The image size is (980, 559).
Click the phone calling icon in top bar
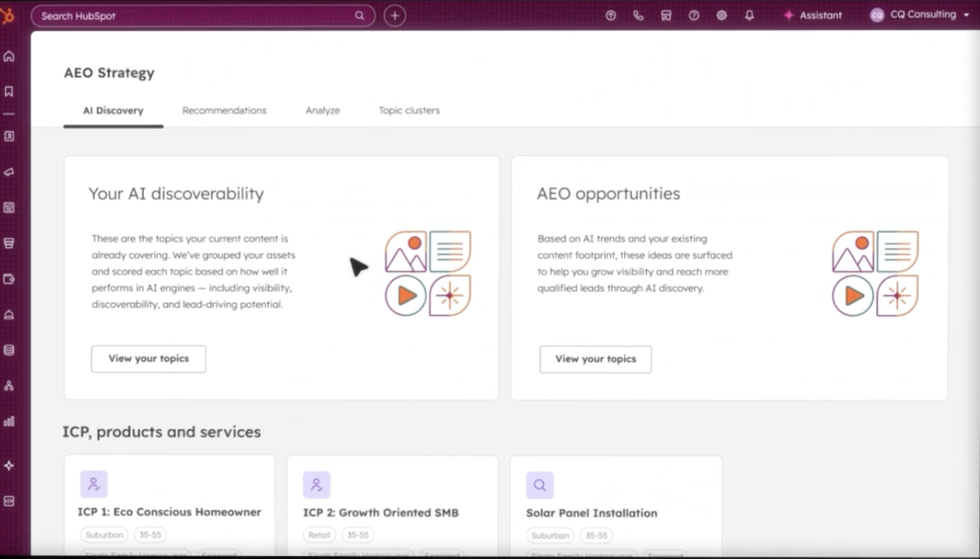(x=638, y=16)
